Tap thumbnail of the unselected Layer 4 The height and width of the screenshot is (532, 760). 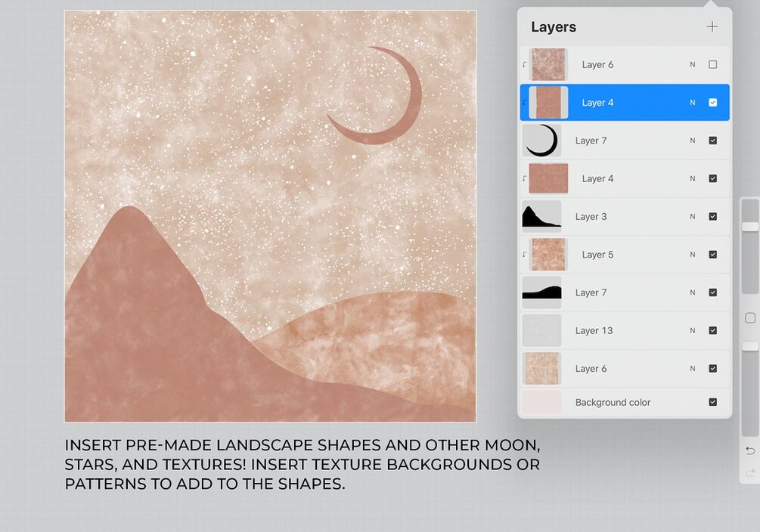548,178
